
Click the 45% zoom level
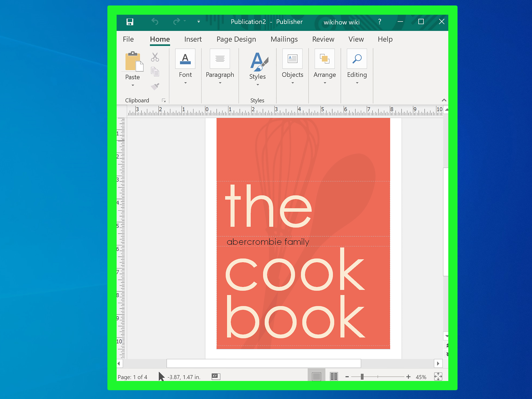tap(421, 377)
